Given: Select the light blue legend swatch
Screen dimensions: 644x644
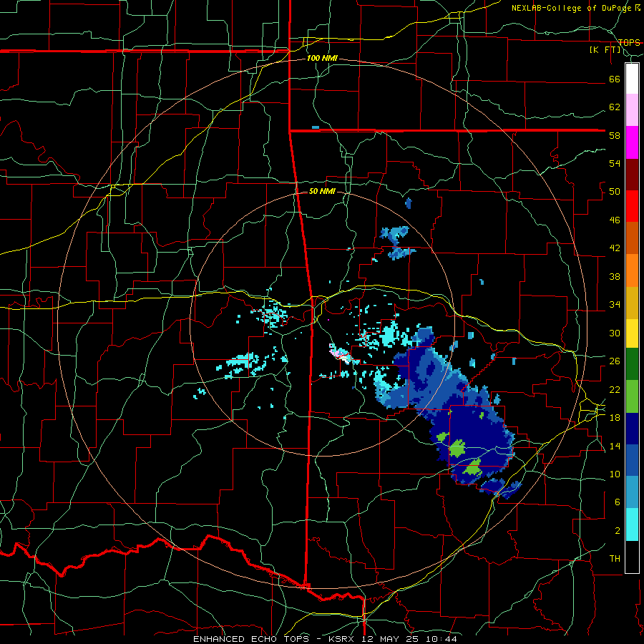Looking at the screenshot, I should [x=632, y=492].
